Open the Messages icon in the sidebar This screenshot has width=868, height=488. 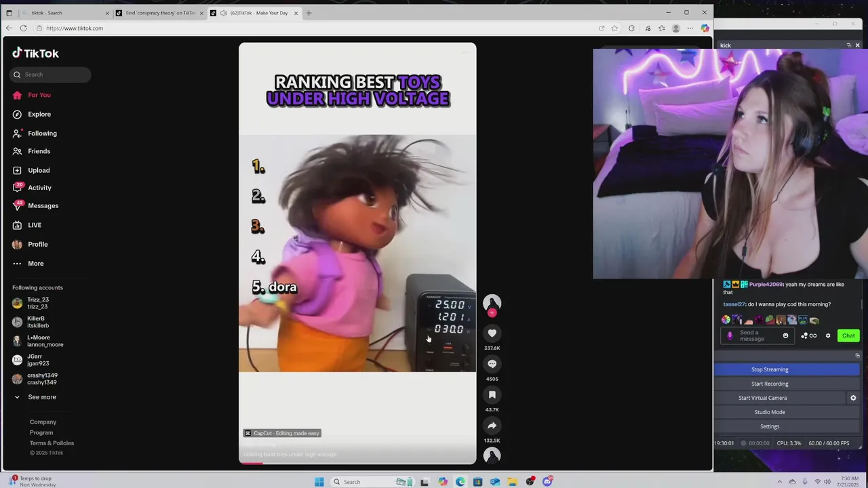click(x=17, y=205)
